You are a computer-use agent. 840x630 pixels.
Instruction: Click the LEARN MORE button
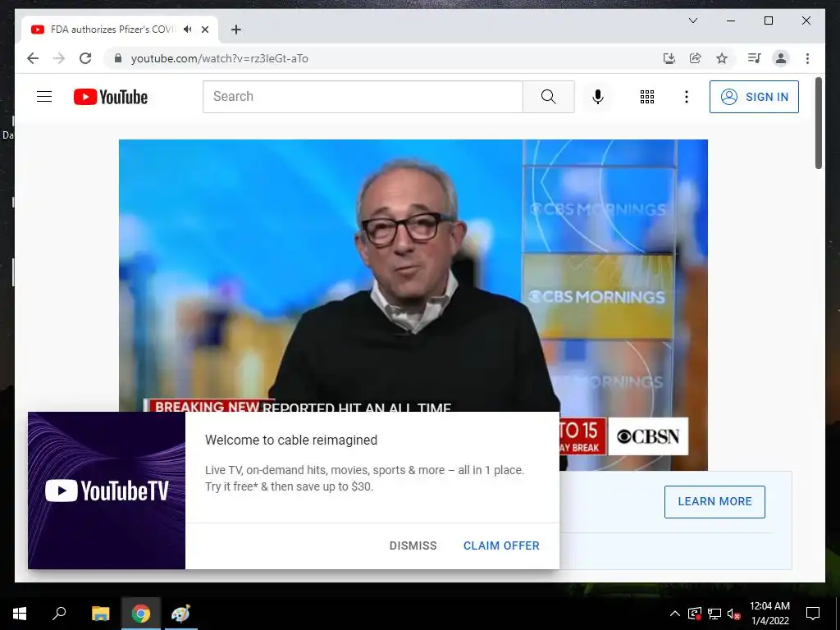pos(714,501)
